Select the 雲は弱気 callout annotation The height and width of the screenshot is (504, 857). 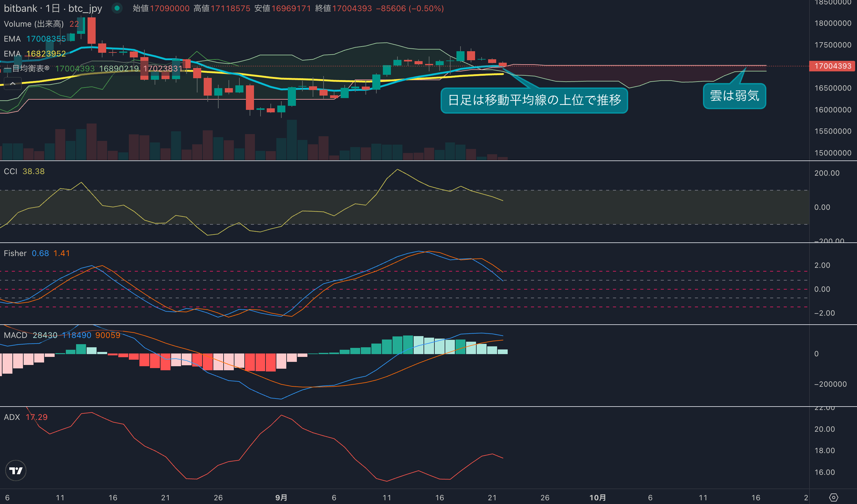pyautogui.click(x=734, y=96)
